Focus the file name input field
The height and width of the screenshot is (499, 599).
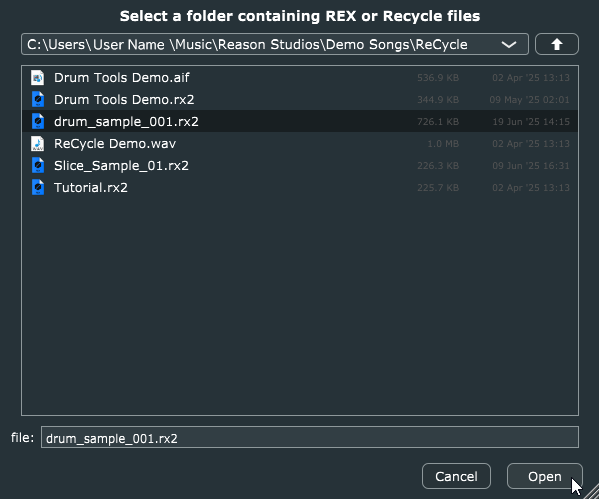pyautogui.click(x=310, y=437)
